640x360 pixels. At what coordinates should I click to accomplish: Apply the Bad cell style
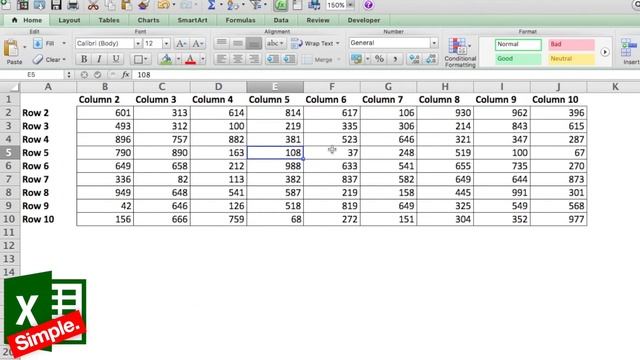571,44
